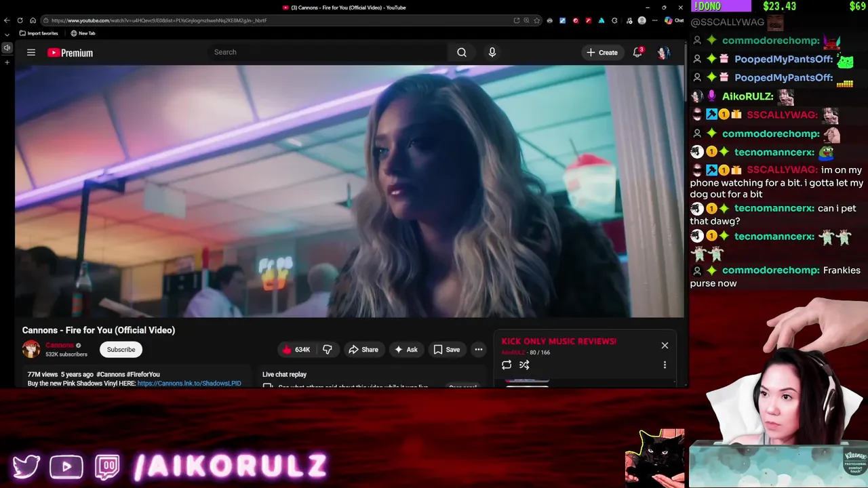Open the browser Chat copilot button

(674, 20)
